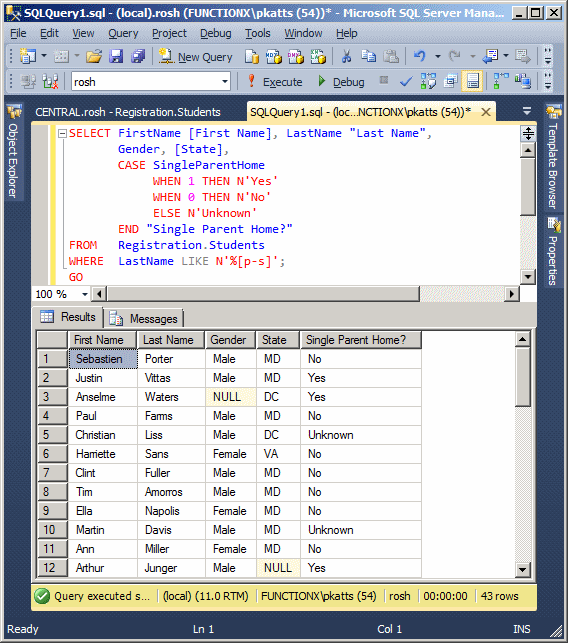This screenshot has height=643, width=568.
Task: Open the rosh database dropdown
Action: (225, 82)
